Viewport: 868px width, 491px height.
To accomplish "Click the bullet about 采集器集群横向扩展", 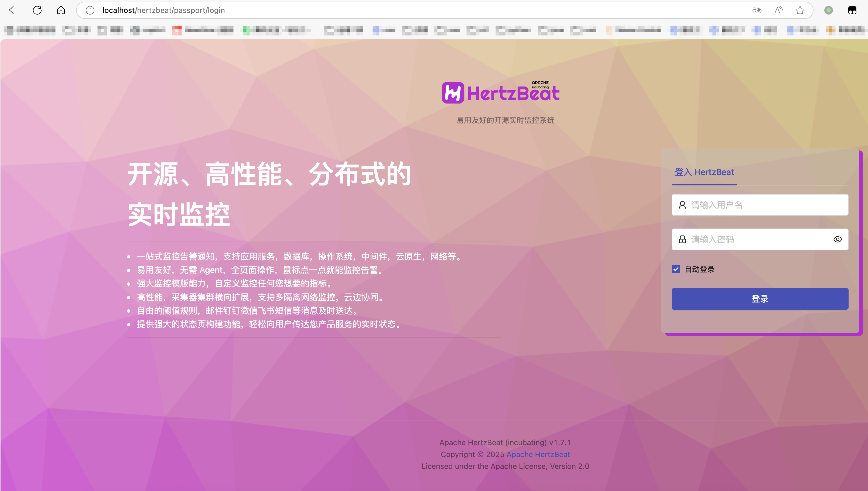I will [260, 297].
